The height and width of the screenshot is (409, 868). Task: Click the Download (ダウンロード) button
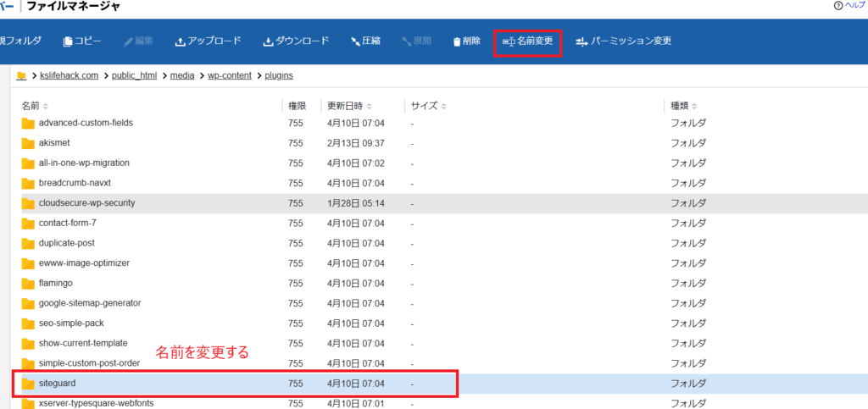296,41
